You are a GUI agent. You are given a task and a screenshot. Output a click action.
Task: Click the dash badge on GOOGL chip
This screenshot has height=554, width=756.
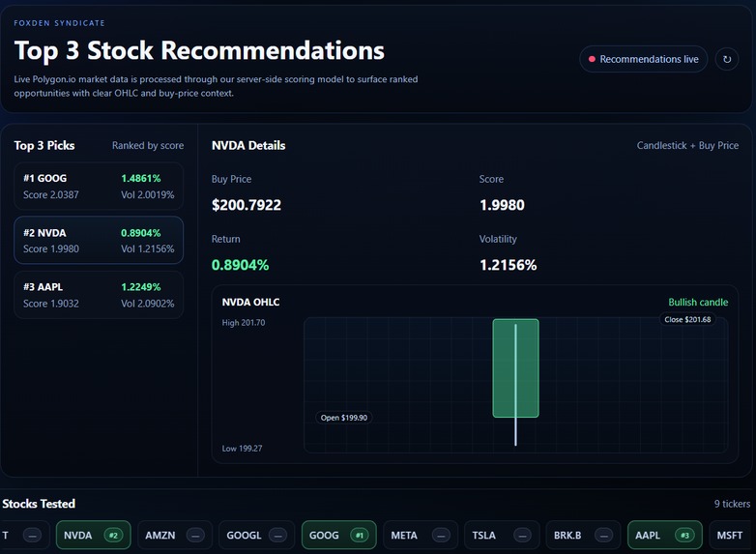277,536
